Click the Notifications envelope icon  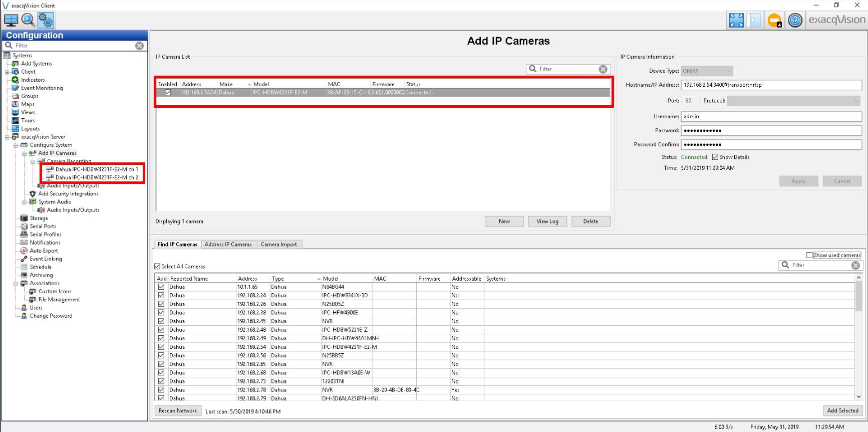24,243
